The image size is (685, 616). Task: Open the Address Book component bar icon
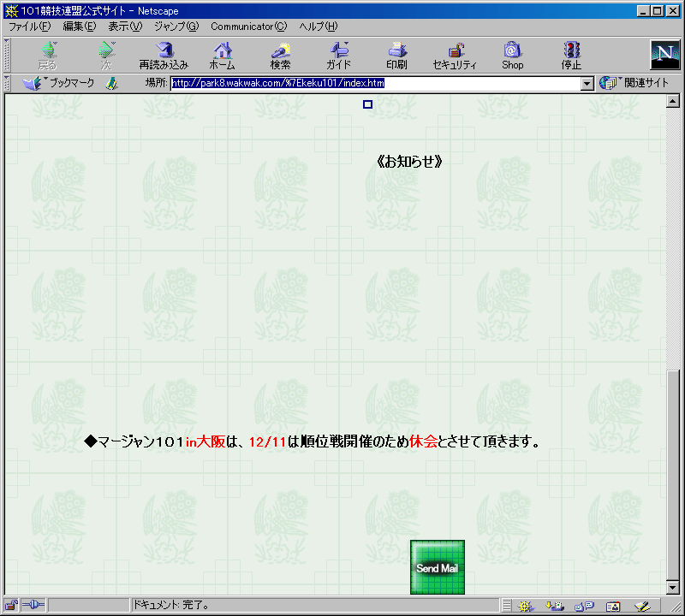(x=613, y=606)
